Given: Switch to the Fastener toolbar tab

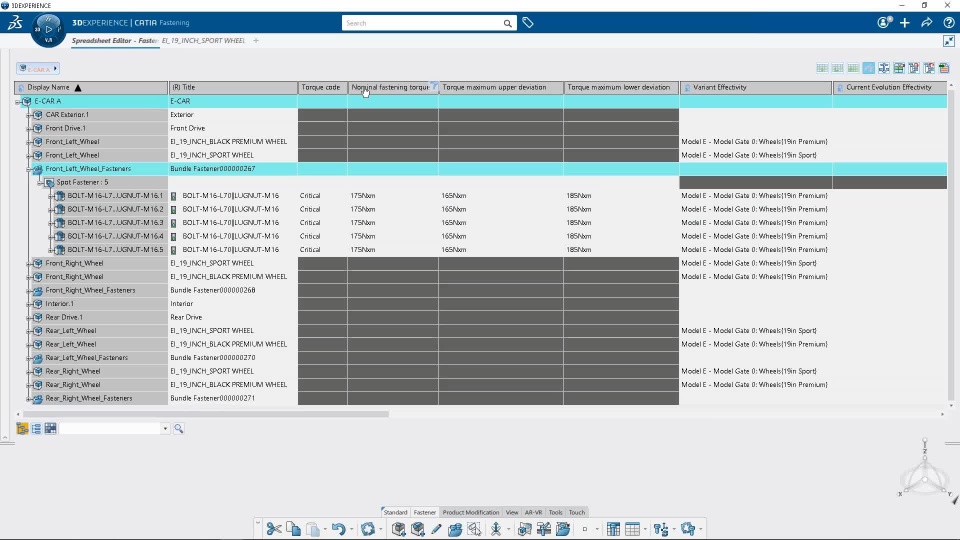Looking at the screenshot, I should [424, 512].
